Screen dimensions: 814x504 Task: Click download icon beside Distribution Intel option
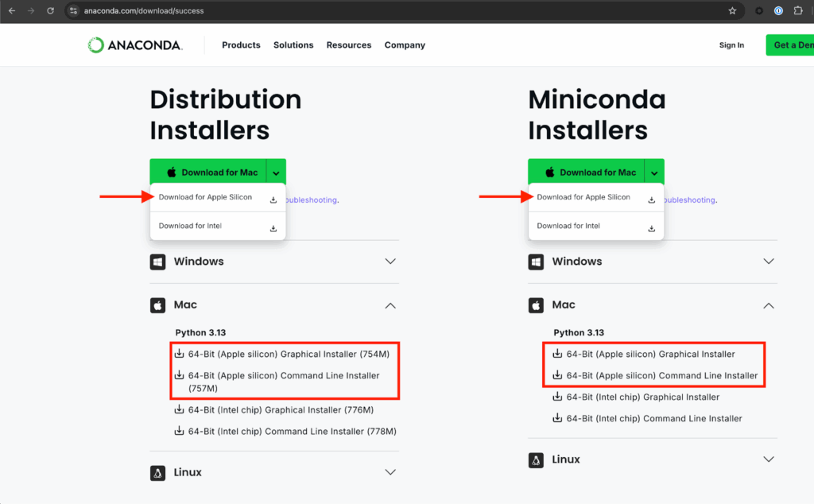[x=273, y=228]
